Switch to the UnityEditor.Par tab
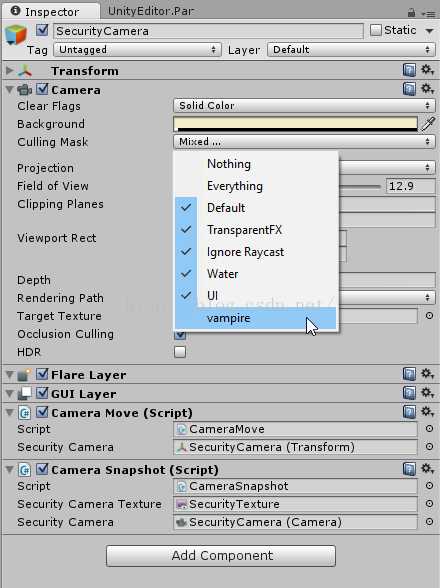Image resolution: width=440 pixels, height=588 pixels. tap(151, 11)
